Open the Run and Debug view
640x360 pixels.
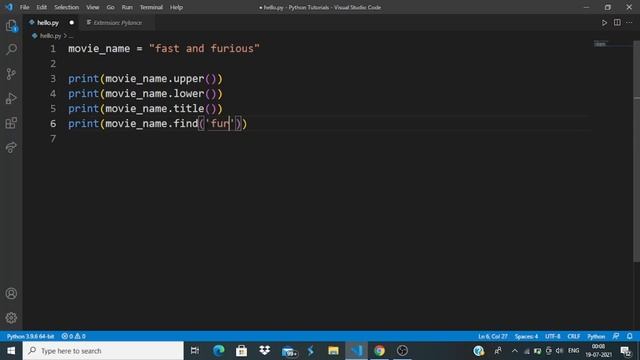[11, 98]
